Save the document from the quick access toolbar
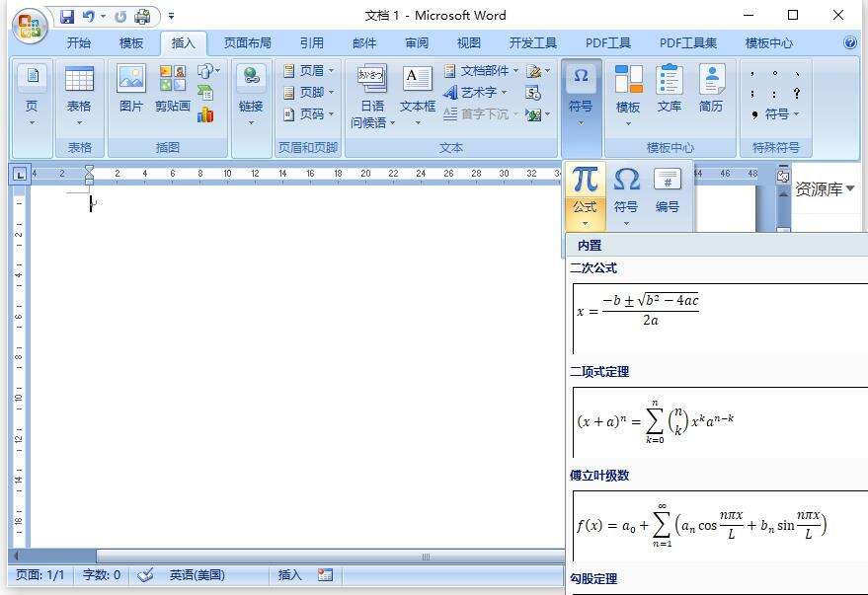 point(67,17)
